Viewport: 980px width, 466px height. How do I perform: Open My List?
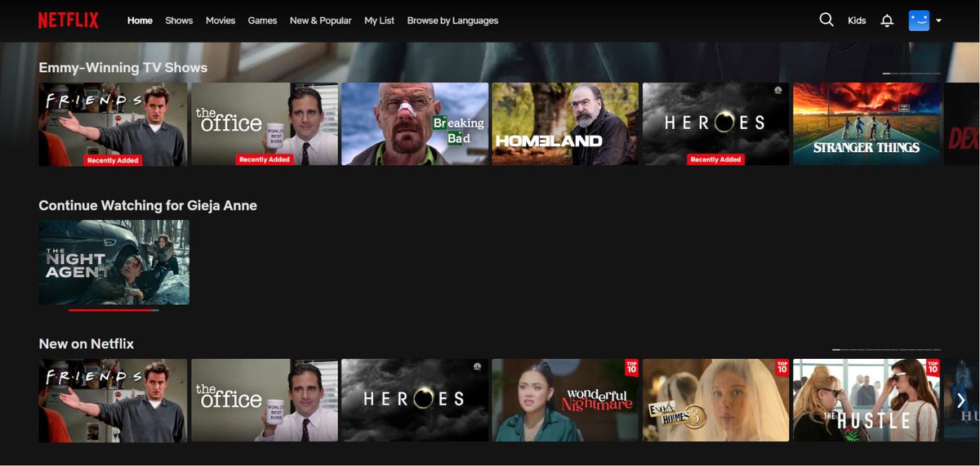pos(379,20)
